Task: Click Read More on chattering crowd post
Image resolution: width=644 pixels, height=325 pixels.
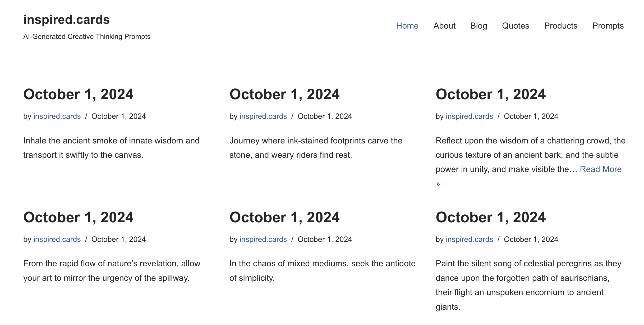Action: point(601,169)
